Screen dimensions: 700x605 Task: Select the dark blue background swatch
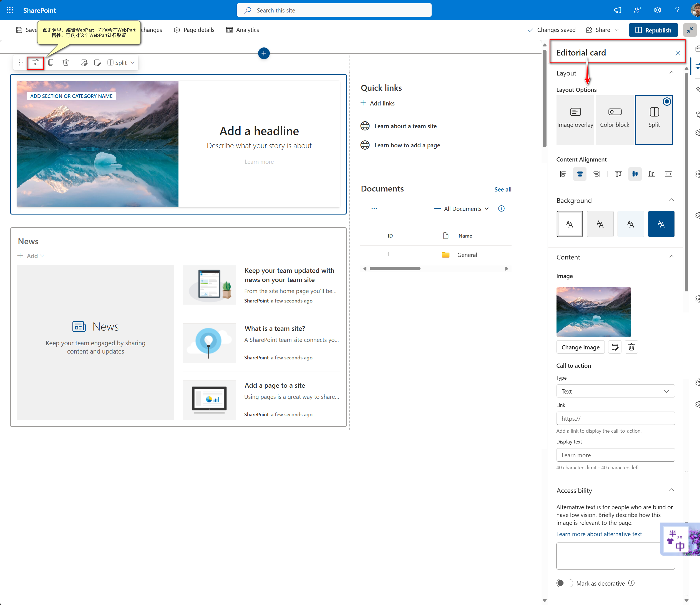(661, 224)
